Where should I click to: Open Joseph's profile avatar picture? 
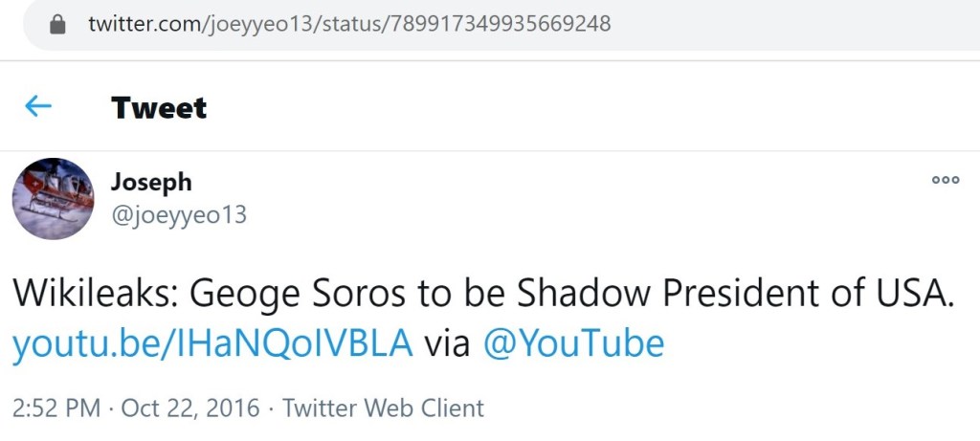[x=53, y=199]
